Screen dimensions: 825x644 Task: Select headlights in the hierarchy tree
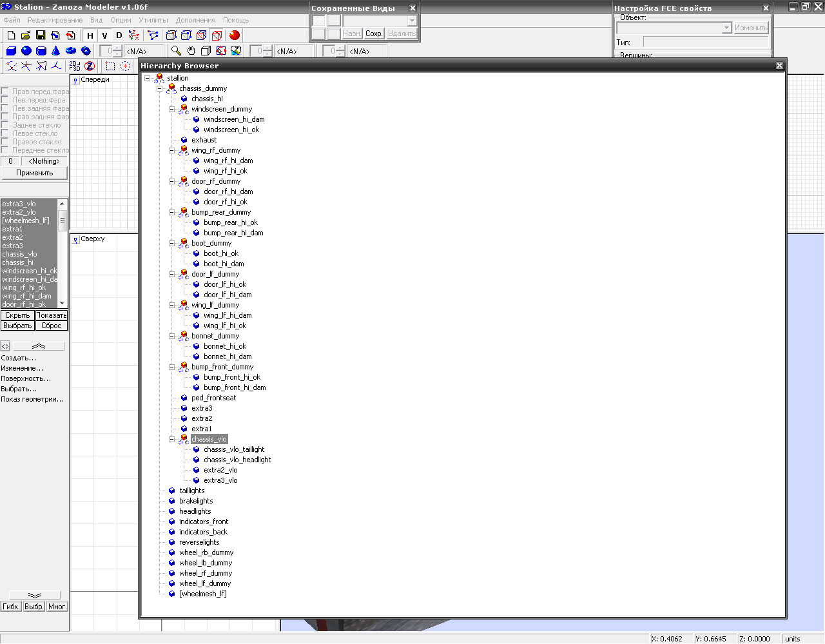(x=195, y=511)
